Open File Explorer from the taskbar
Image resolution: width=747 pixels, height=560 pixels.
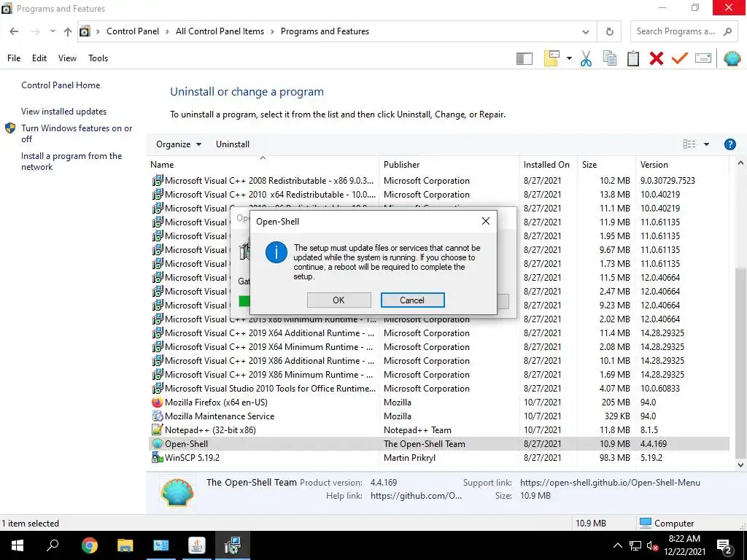(x=125, y=545)
